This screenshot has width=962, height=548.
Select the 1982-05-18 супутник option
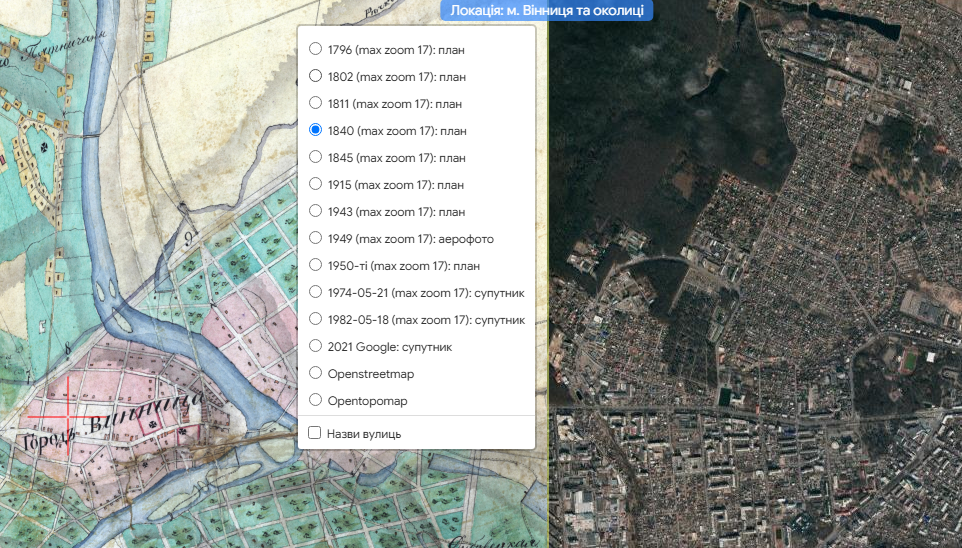315,318
